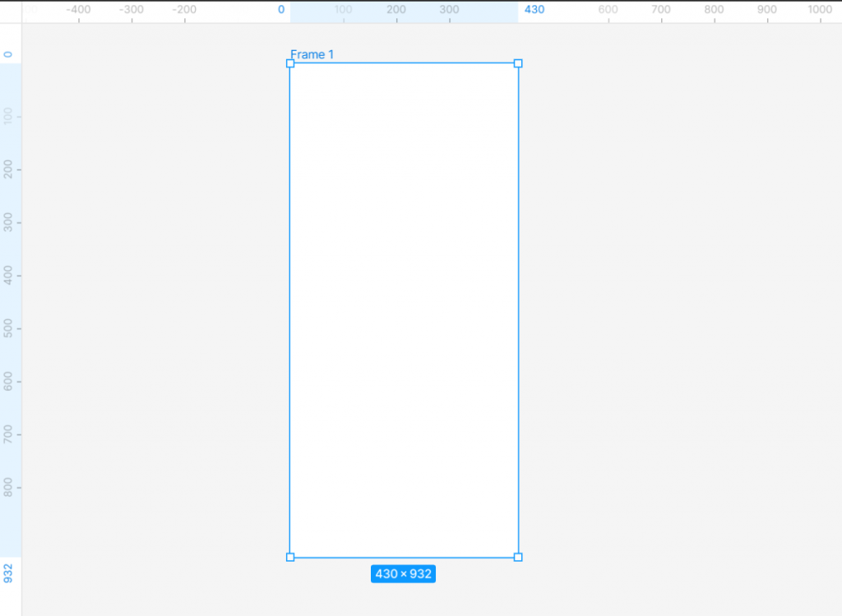
Task: Click the bottom-right selection handle
Action: pyautogui.click(x=518, y=557)
